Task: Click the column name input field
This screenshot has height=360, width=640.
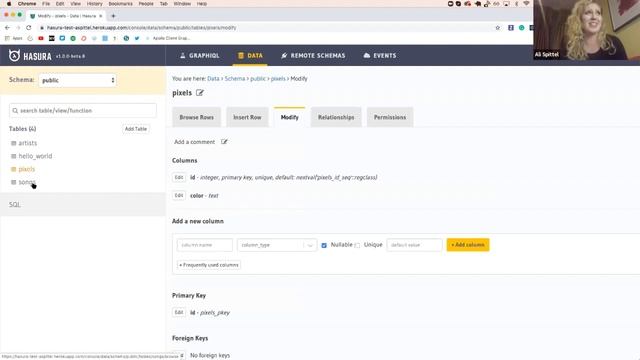Action: [x=205, y=245]
